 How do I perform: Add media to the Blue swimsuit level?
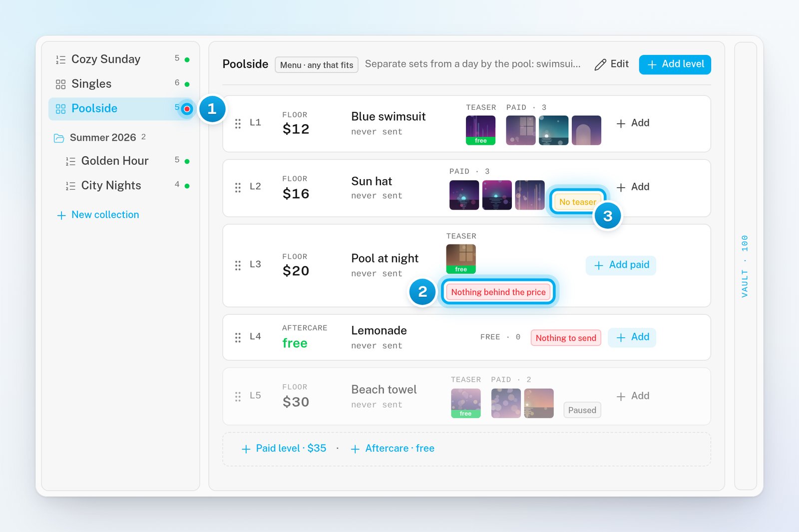(x=633, y=123)
